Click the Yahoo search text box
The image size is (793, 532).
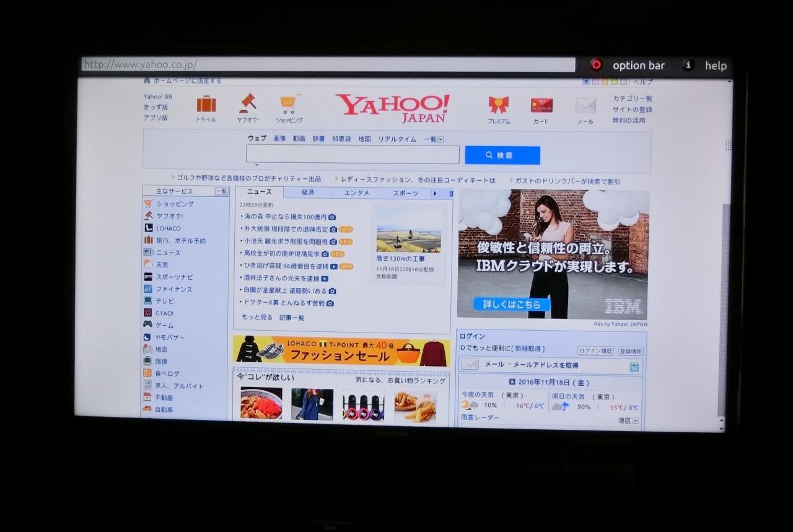coord(353,155)
